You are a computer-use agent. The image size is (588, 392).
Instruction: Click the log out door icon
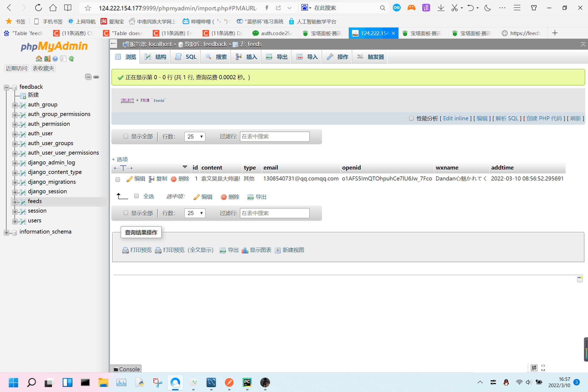point(47,59)
